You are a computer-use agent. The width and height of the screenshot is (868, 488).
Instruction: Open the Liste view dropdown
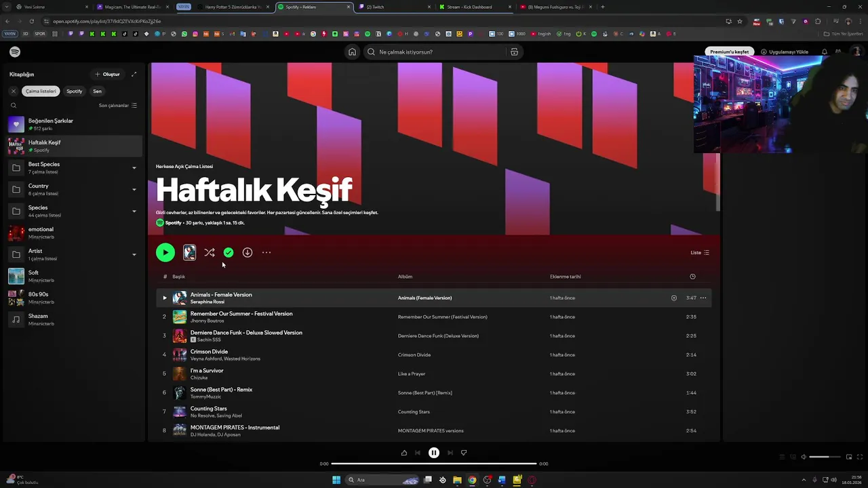point(700,252)
